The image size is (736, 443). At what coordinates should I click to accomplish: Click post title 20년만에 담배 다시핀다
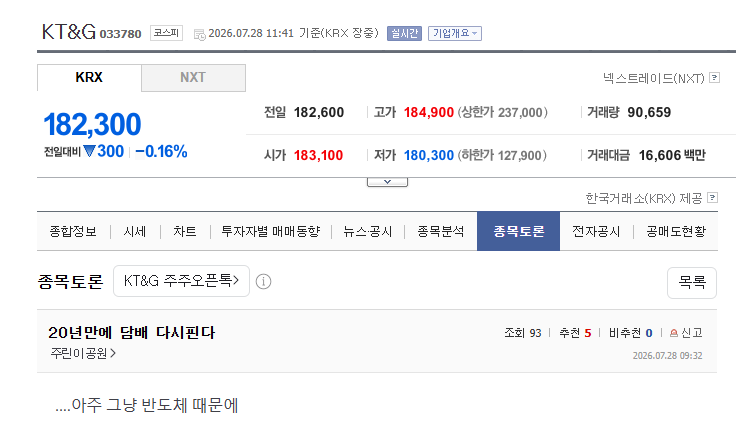131,332
